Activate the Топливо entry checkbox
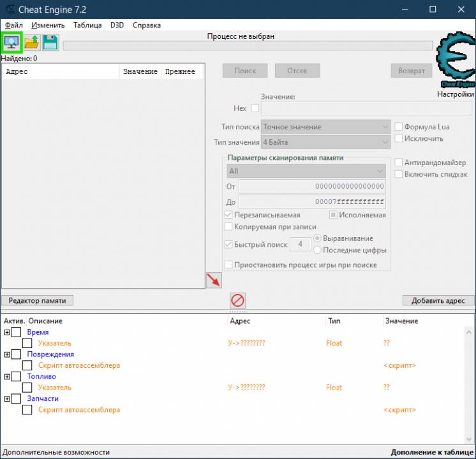This screenshot has height=459, width=476. (17, 377)
